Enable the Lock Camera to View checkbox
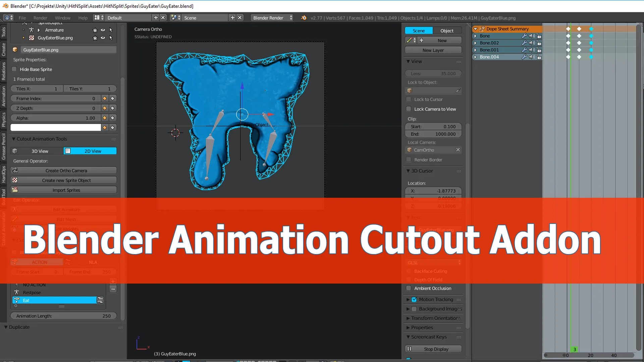This screenshot has height=362, width=644. click(409, 109)
